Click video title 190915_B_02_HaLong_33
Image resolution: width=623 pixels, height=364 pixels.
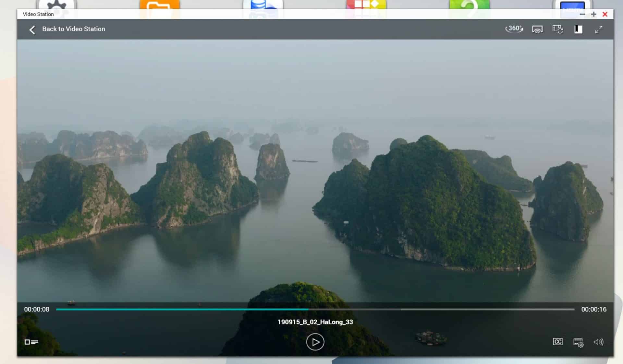315,322
